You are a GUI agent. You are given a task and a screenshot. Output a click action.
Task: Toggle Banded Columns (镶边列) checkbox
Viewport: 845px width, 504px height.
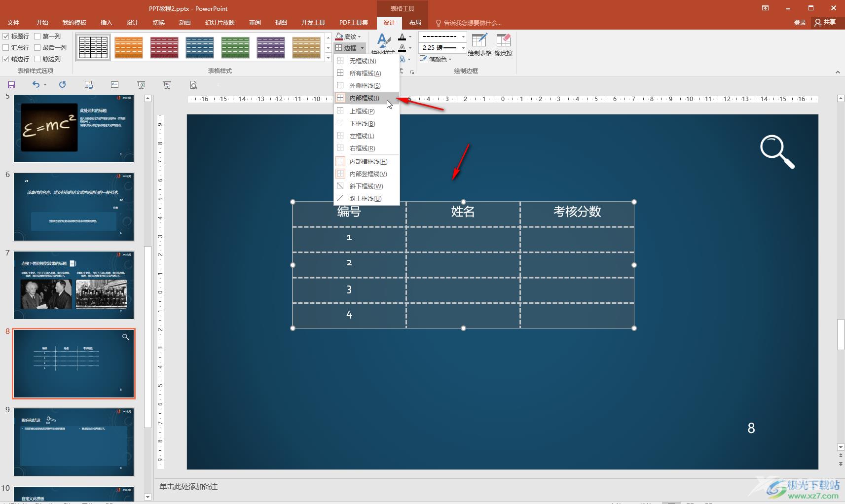37,59
